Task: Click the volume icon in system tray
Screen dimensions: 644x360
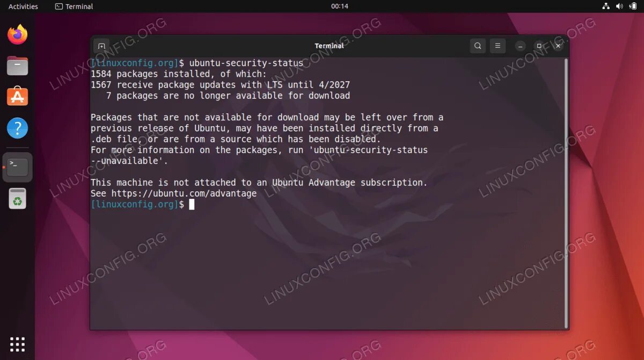Action: click(619, 6)
